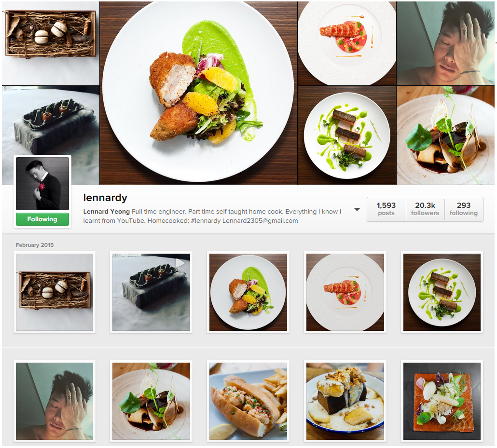Viewport: 497px width, 448px height.
Task: Open the mushroom dish post in grid
Action: click(151, 401)
